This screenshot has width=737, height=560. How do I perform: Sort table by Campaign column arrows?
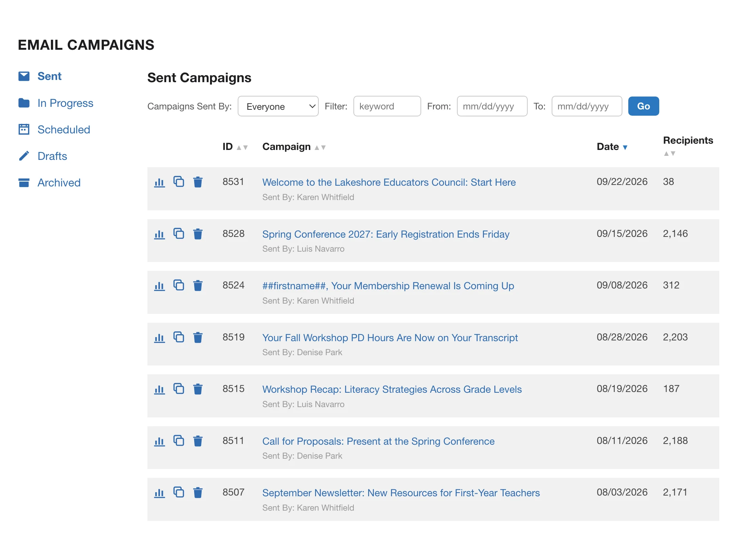point(320,147)
